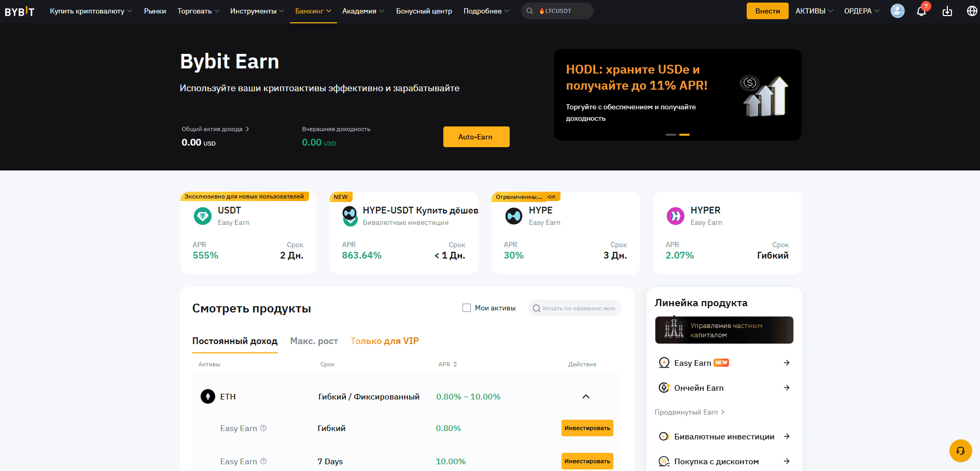This screenshot has width=980, height=471.
Task: Click the search icon in products search
Action: click(x=537, y=308)
